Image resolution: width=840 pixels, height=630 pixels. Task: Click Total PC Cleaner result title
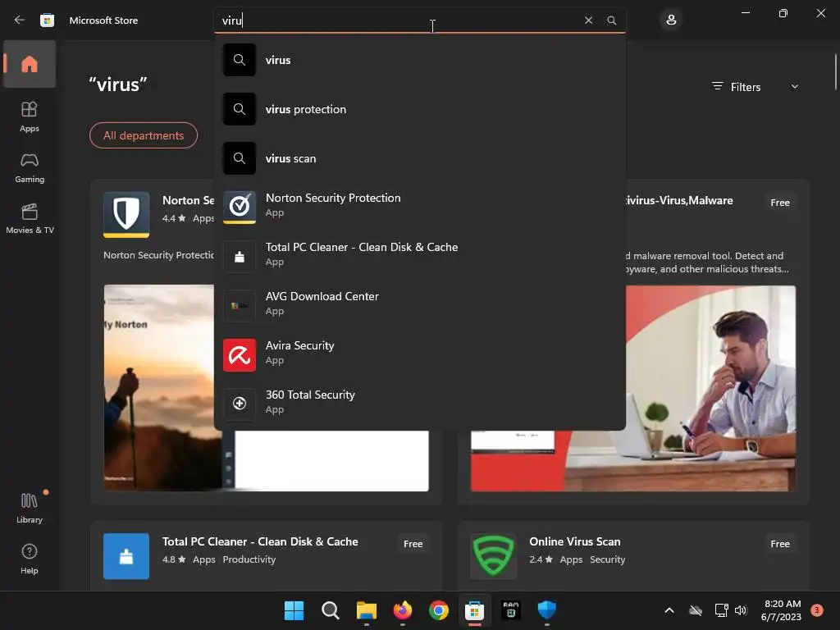(260, 541)
